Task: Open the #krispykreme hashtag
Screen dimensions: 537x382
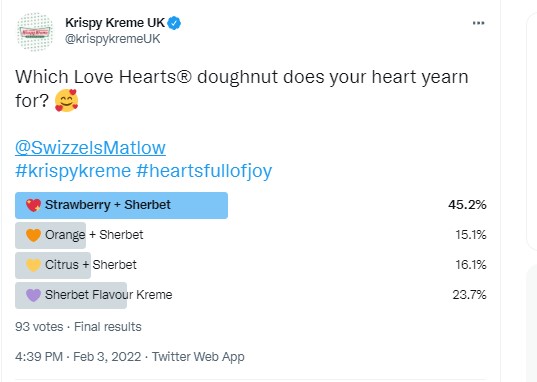Action: click(x=73, y=171)
